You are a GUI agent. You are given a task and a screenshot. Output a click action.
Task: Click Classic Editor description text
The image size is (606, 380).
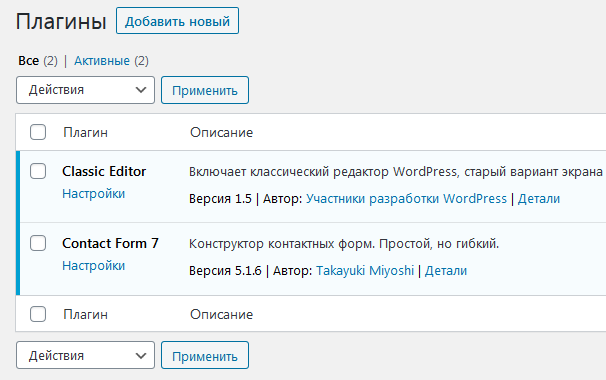tap(396, 172)
